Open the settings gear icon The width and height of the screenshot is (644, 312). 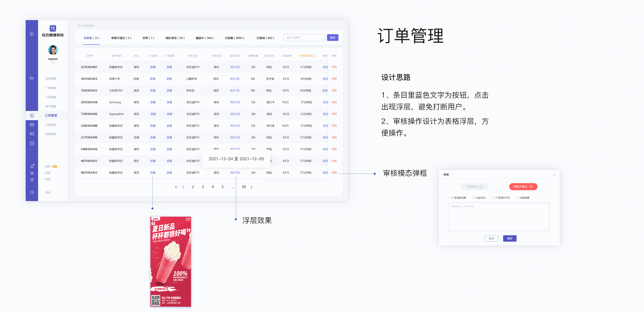pyautogui.click(x=32, y=173)
